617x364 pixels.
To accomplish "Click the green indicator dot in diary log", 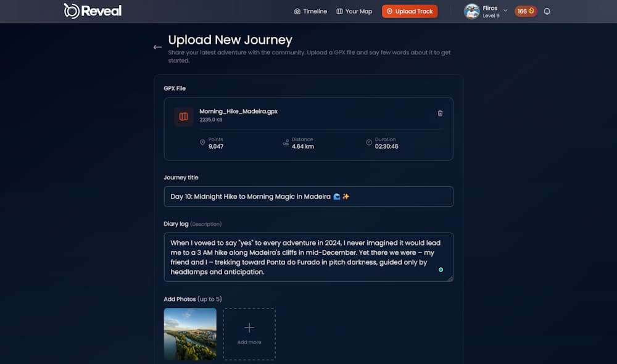I will (x=441, y=270).
